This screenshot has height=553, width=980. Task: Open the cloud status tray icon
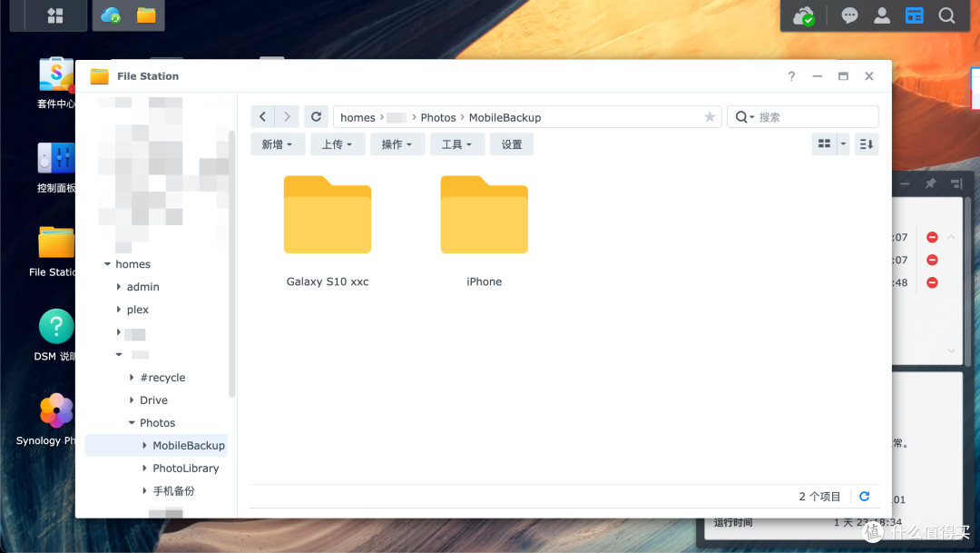[x=804, y=15]
